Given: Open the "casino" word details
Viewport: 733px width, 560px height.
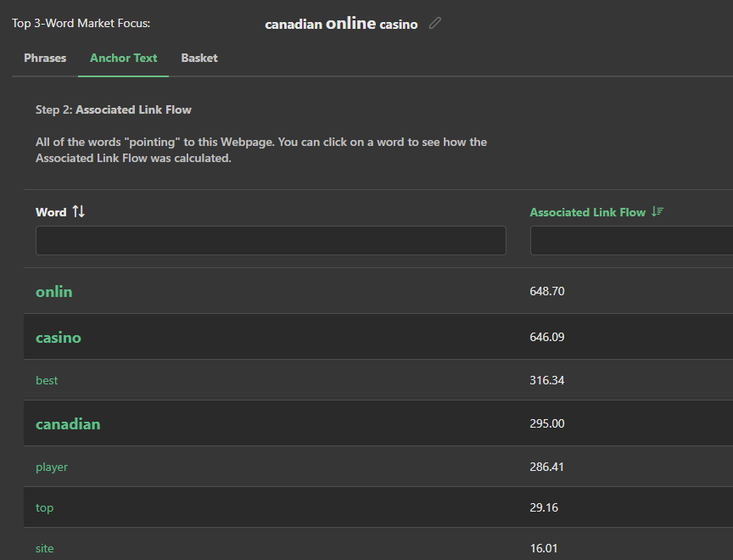Looking at the screenshot, I should [59, 338].
